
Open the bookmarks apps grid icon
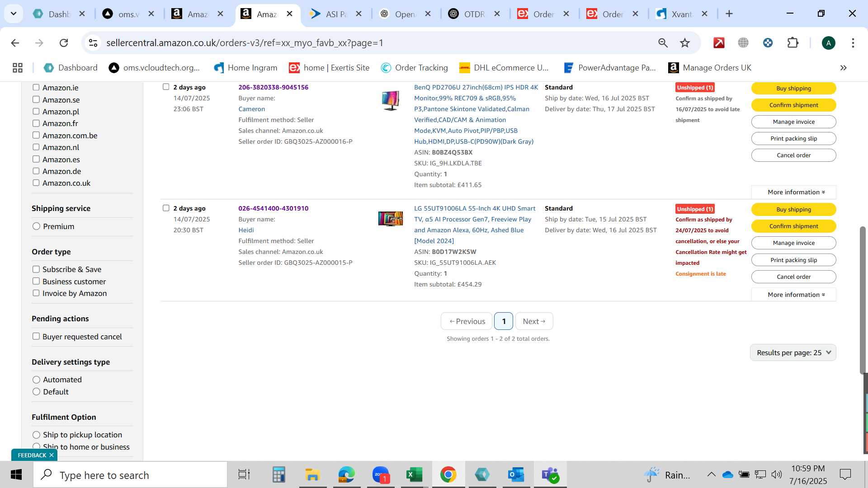[18, 68]
